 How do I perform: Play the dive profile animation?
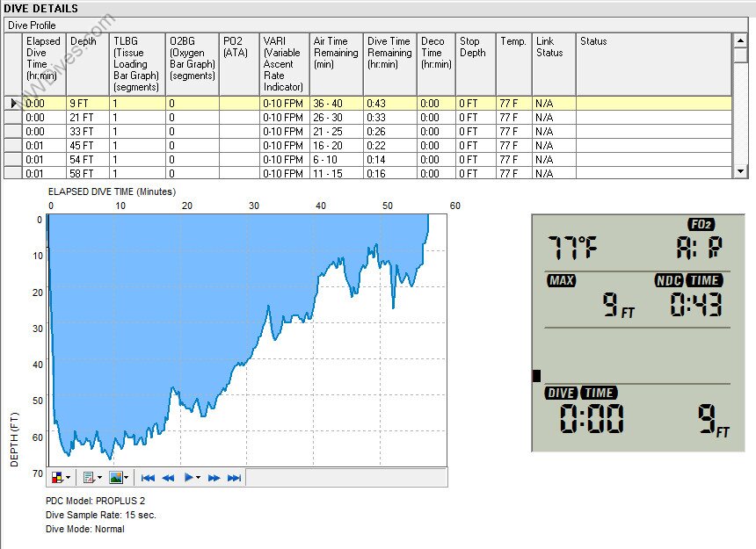(x=188, y=478)
